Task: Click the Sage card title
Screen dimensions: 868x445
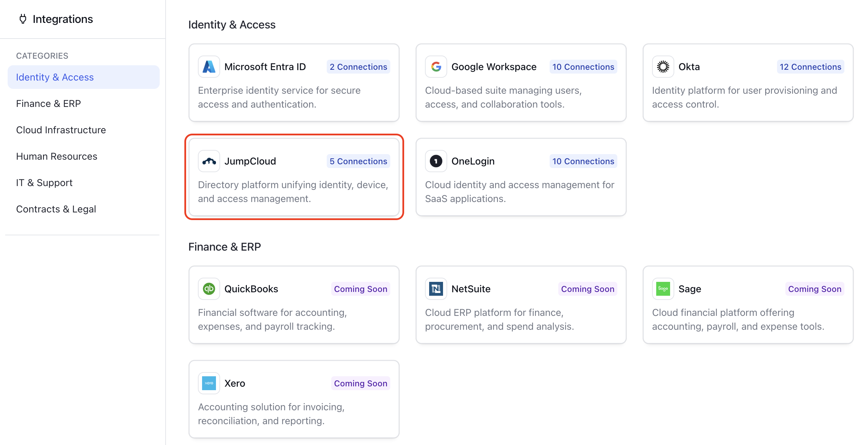Action: point(690,289)
